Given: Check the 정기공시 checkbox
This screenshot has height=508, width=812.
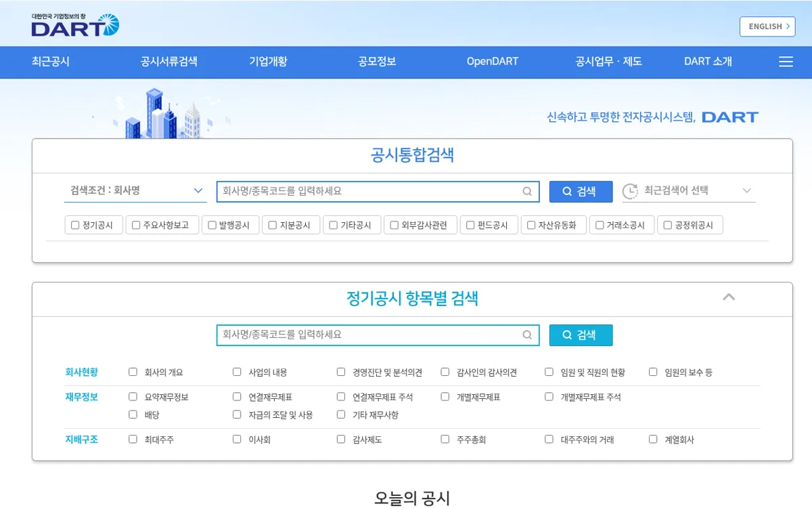Looking at the screenshot, I should 75,226.
